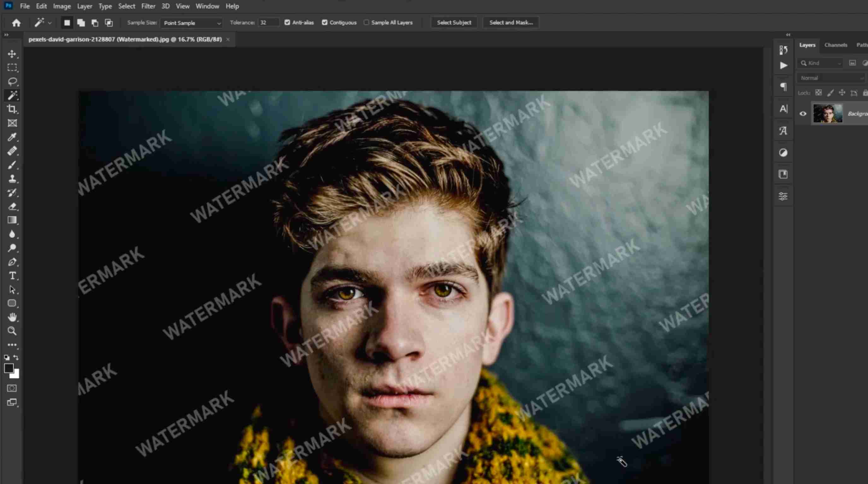868x484 pixels.
Task: Switch to the Channels tab
Action: tap(836, 45)
